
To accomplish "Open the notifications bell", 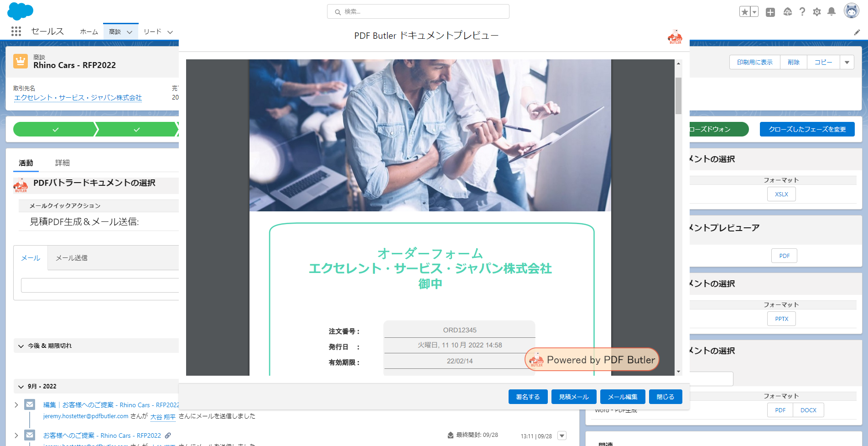I will pos(832,12).
